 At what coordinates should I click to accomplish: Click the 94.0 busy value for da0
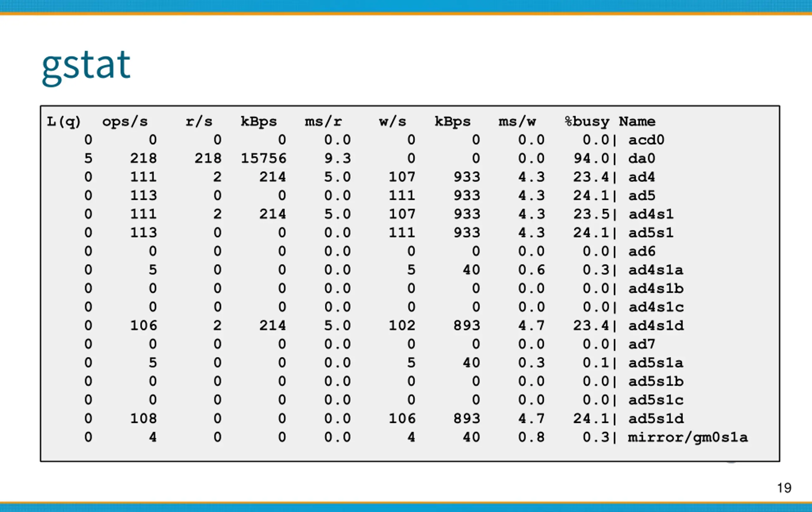(x=592, y=159)
